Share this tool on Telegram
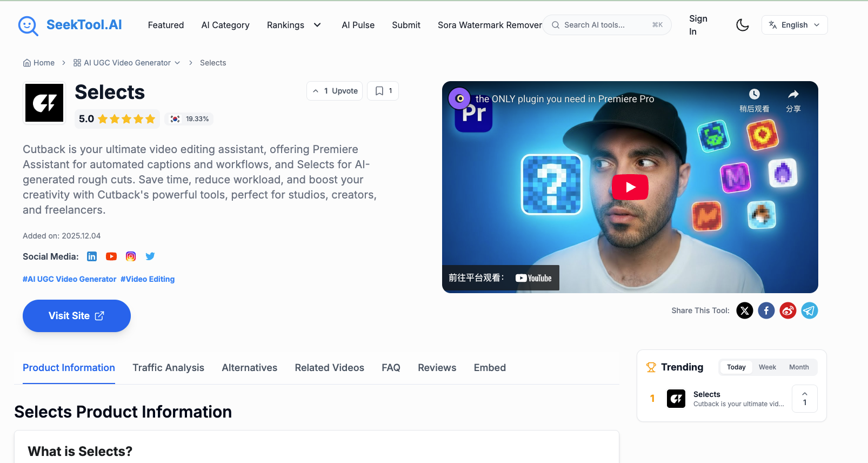This screenshot has width=868, height=463. [x=810, y=310]
